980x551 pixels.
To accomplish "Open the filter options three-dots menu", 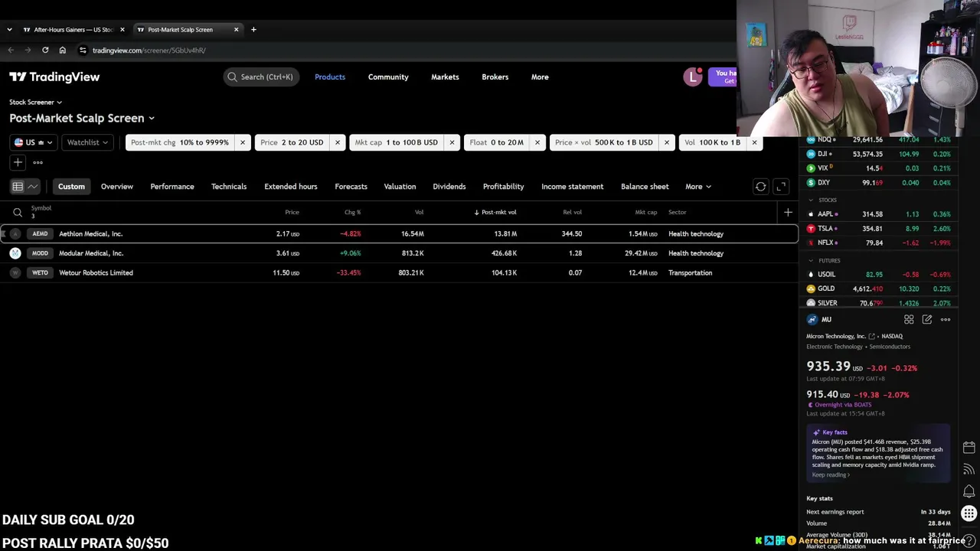I will point(38,162).
